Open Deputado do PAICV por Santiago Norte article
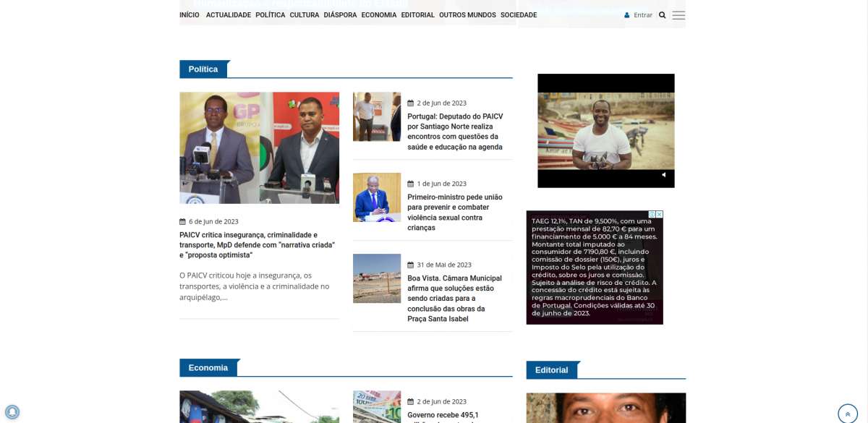868x423 pixels. [x=455, y=132]
